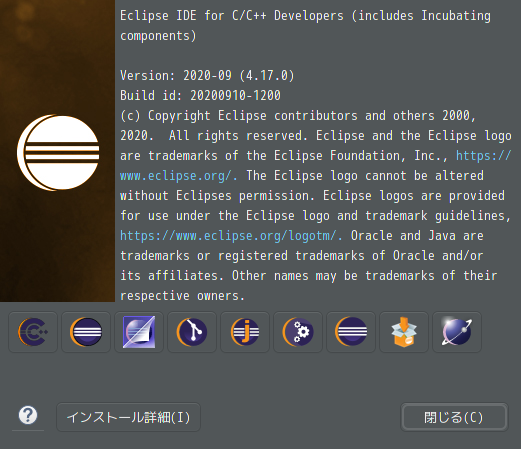521x449 pixels.
Task: Click the 'Eclipse IDE for C/C++ Developers' title text
Action: pyautogui.click(x=232, y=16)
